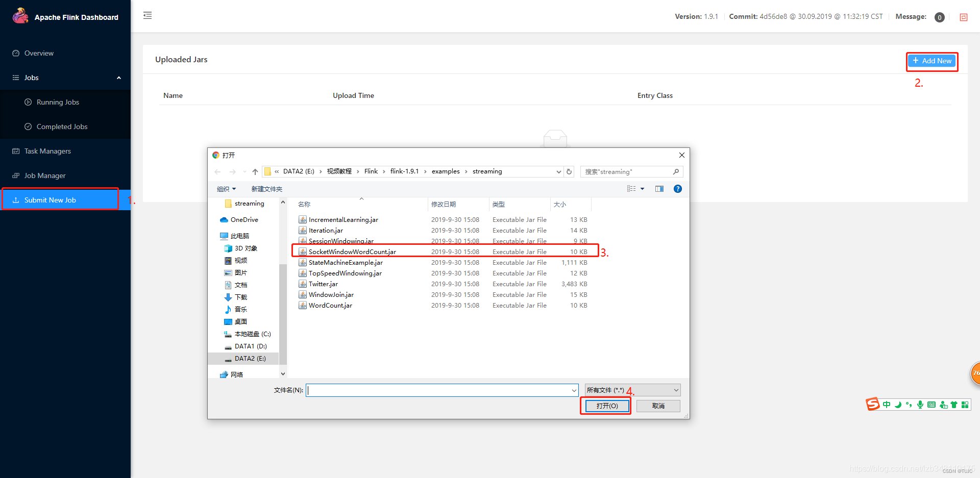Click 新建文件夹 new folder button
The image size is (980, 478).
[x=266, y=189]
